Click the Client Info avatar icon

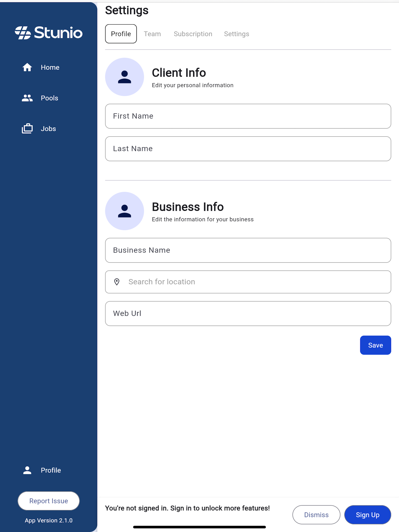tap(124, 77)
